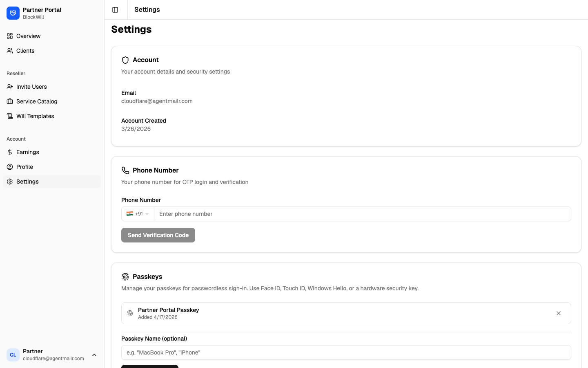Click the Earnings dollar icon
Image resolution: width=588 pixels, height=368 pixels.
[x=10, y=152]
